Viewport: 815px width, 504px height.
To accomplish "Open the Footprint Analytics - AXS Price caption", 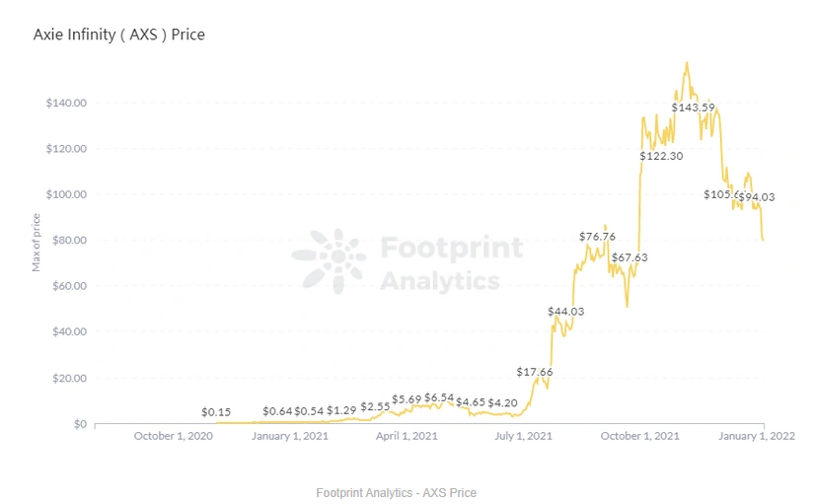I will click(x=396, y=492).
